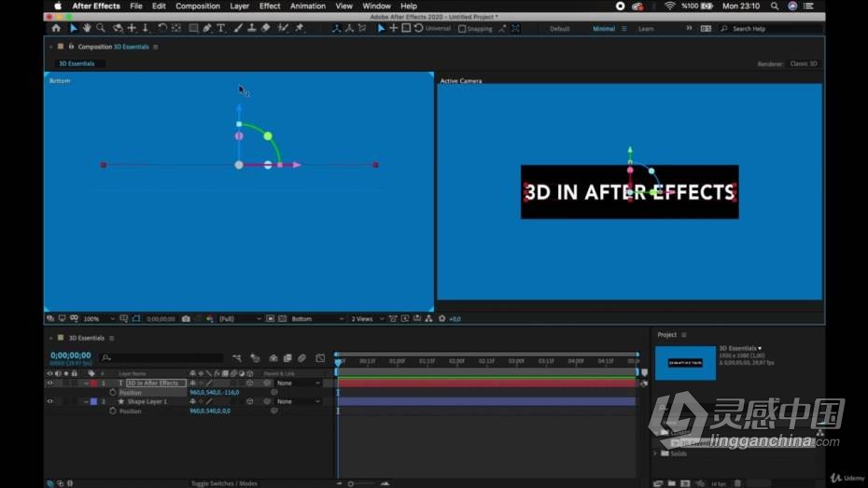The image size is (868, 488).
Task: Open the Composition menu
Action: pos(198,7)
